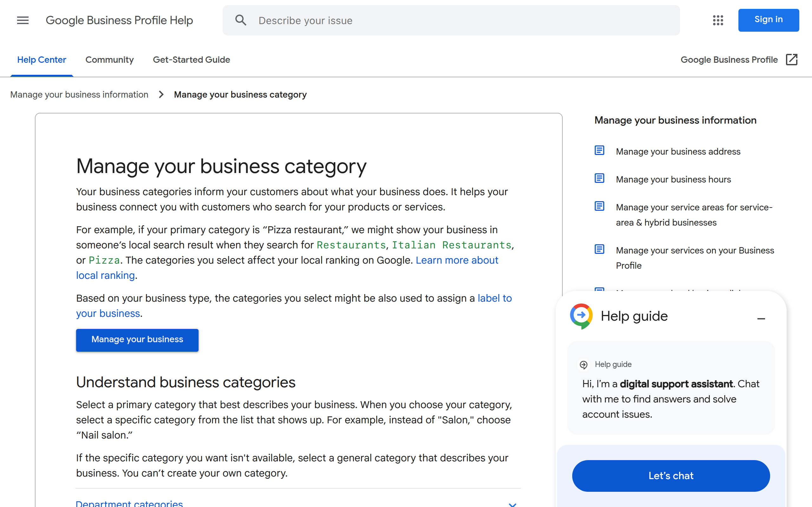The height and width of the screenshot is (507, 812).
Task: Click external link icon beside Google Business Profile
Action: pos(792,59)
